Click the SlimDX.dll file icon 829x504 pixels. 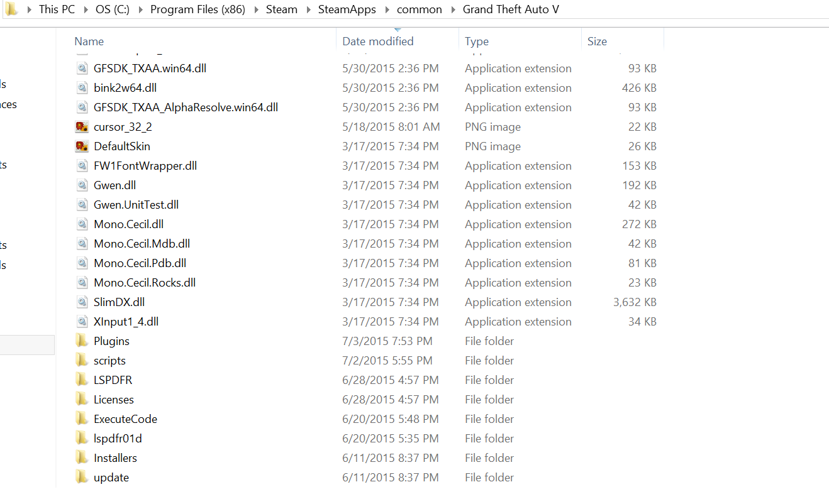82,302
